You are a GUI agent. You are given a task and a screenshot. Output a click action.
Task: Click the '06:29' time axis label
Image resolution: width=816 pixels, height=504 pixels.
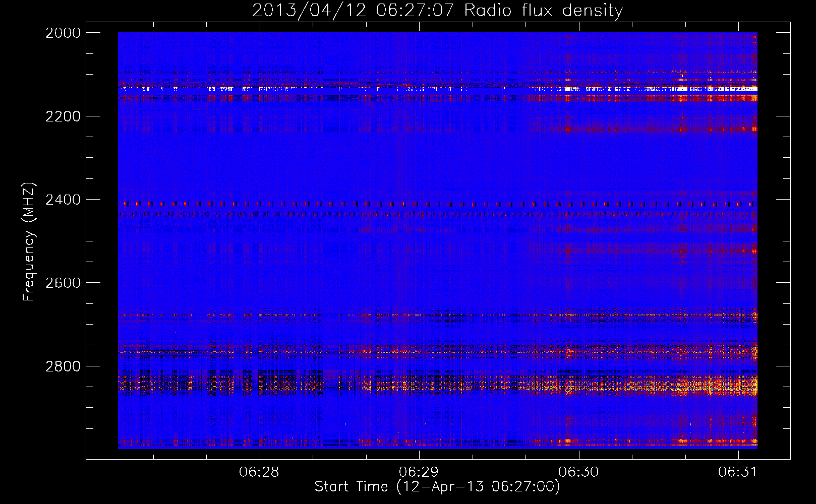(x=419, y=472)
